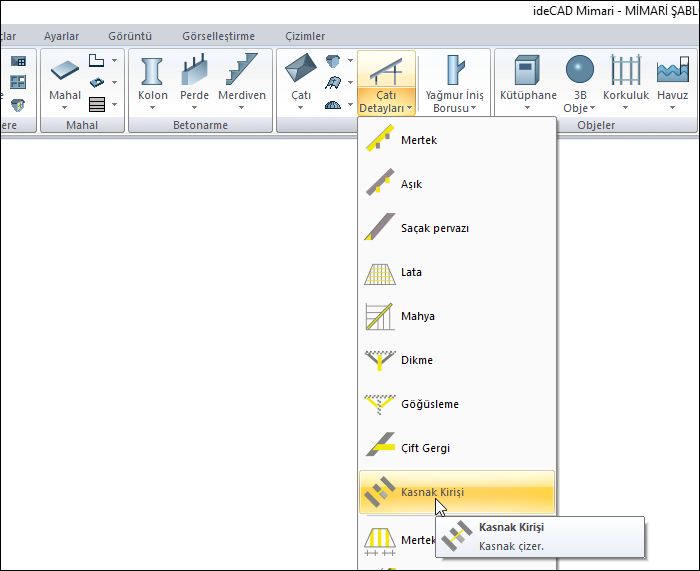Click the Mahya ridge icon

380,316
